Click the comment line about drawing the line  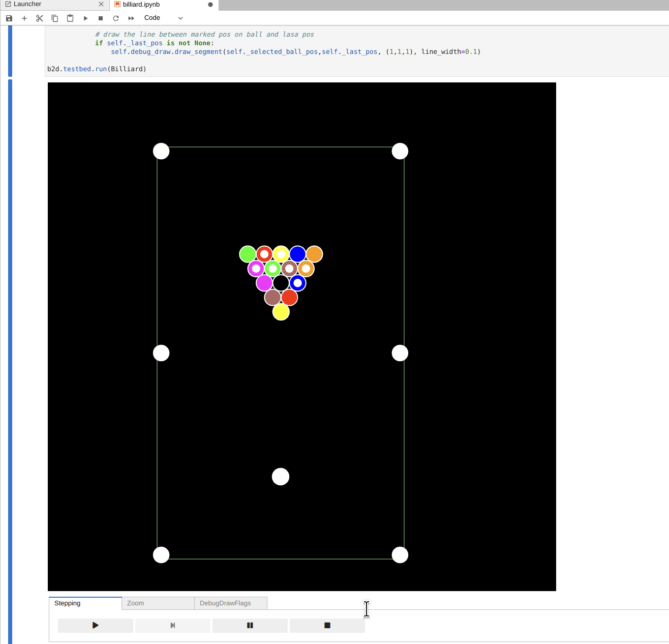[204, 35]
